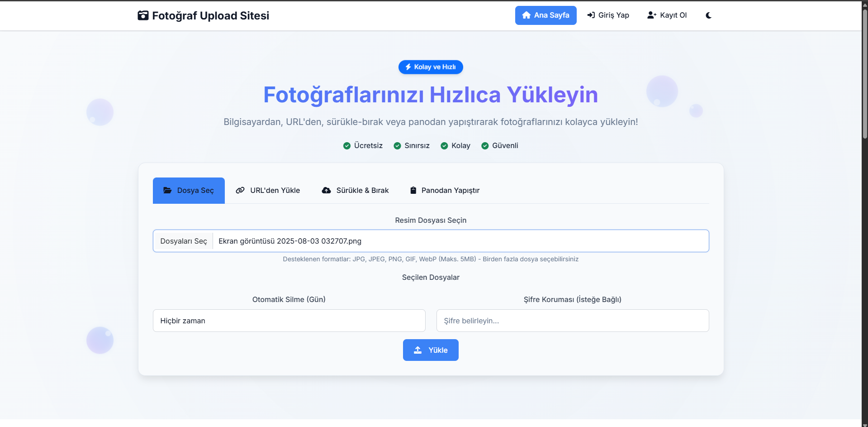Open the Otomatik Silme dropdown
Image resolution: width=868 pixels, height=427 pixels.
pyautogui.click(x=289, y=321)
